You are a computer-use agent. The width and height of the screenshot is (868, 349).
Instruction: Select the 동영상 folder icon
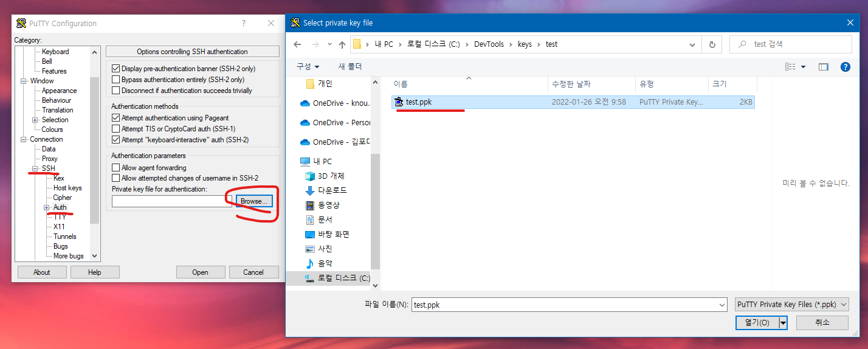pos(309,206)
